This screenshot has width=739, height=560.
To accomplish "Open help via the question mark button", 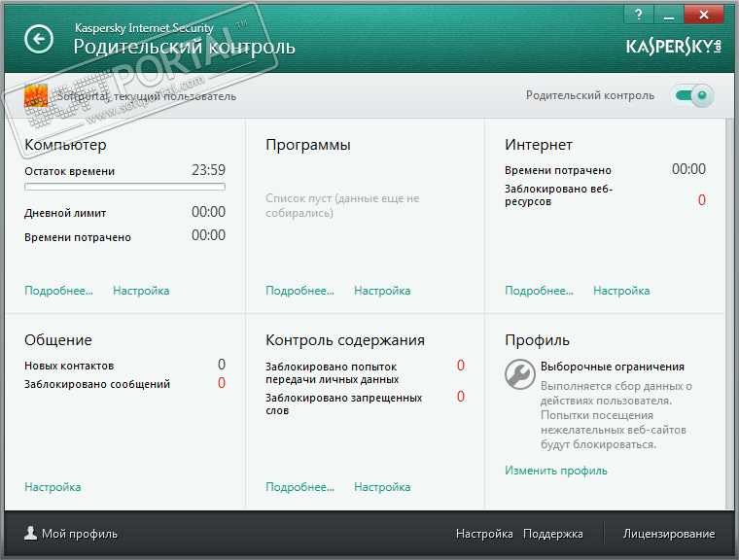I will point(639,16).
